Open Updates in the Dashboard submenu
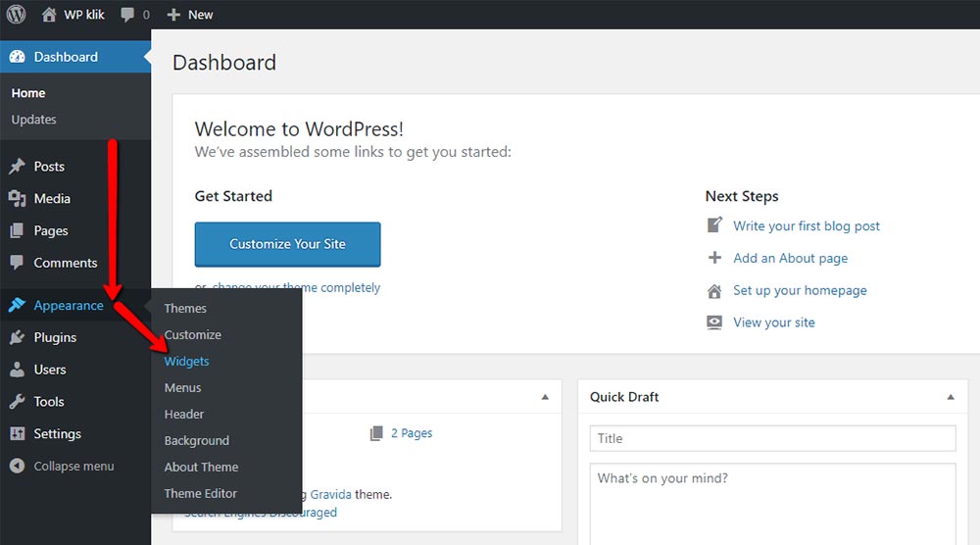This screenshot has height=545, width=980. pos(33,120)
